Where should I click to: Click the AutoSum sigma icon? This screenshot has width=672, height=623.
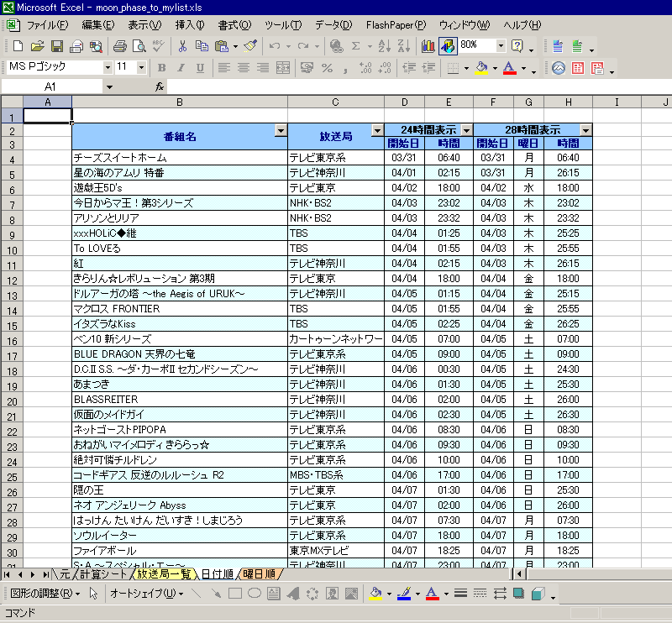356,45
